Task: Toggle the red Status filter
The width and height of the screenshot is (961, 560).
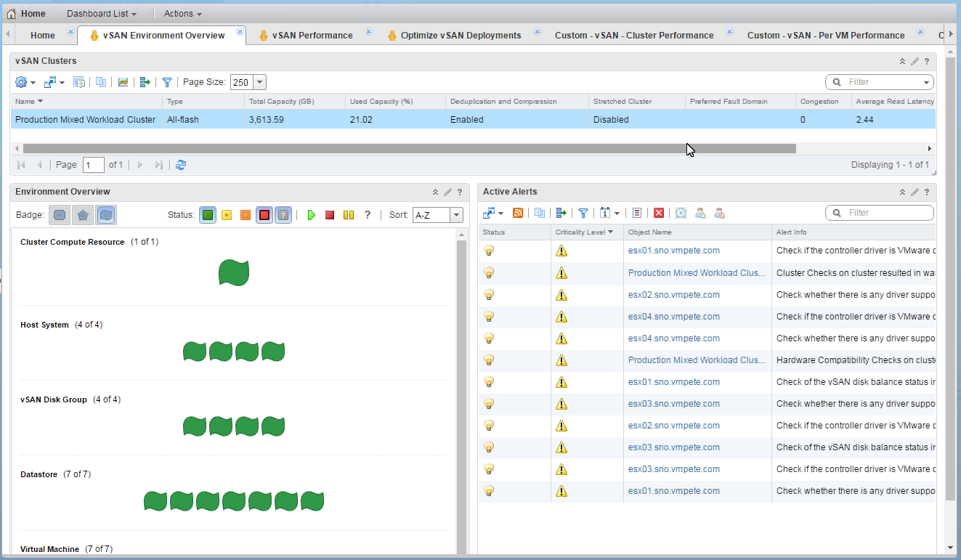Action: point(264,215)
